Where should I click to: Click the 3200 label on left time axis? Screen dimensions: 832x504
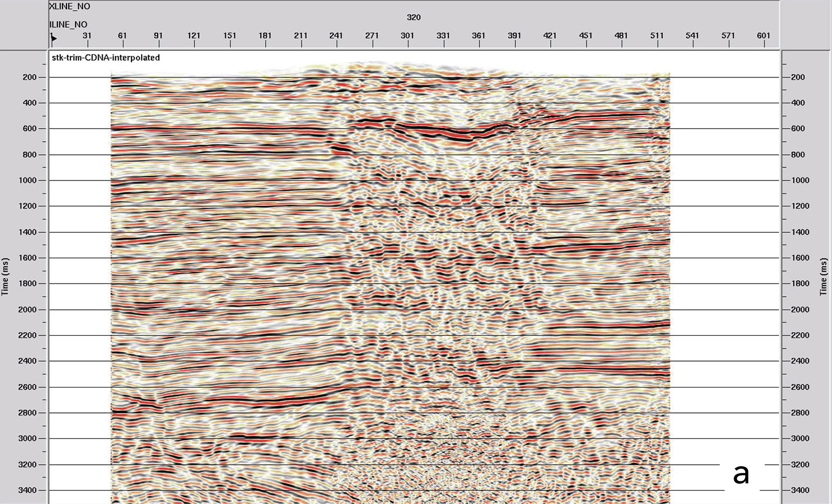28,465
